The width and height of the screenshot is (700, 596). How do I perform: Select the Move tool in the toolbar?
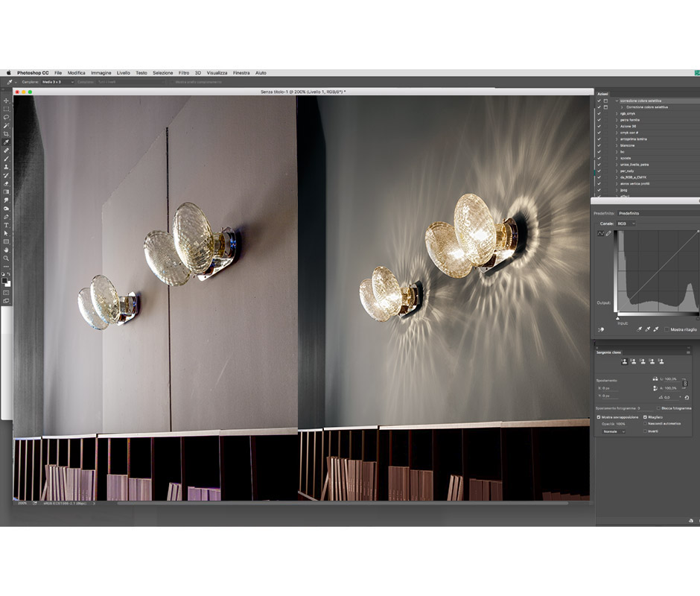[6, 101]
